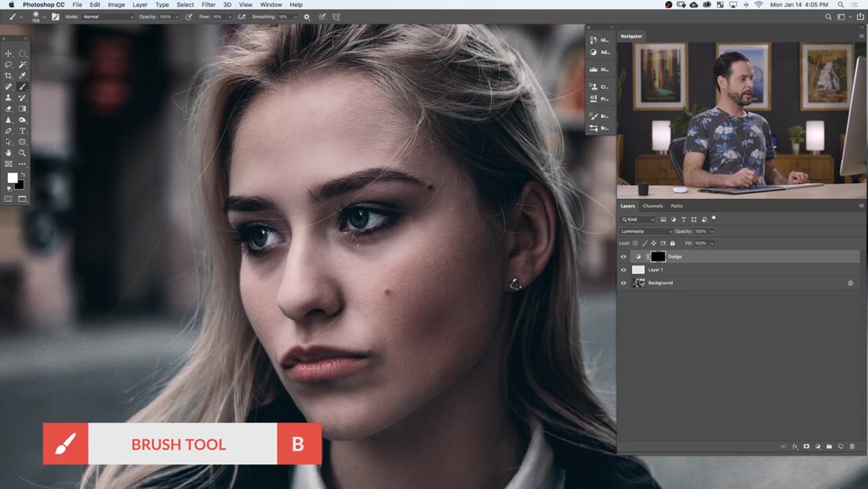Select the Clone Stamp tool
The height and width of the screenshot is (489, 868).
[x=9, y=98]
